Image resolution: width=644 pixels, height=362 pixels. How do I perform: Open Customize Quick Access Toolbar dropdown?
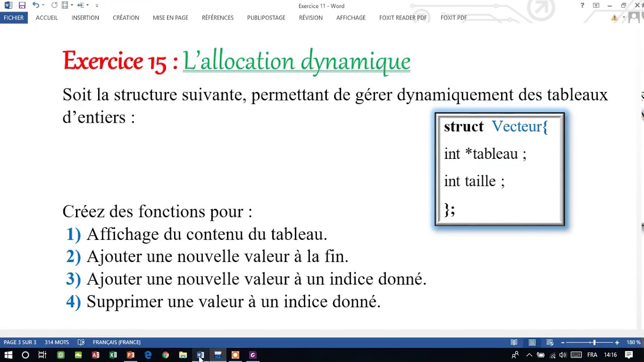point(97,6)
